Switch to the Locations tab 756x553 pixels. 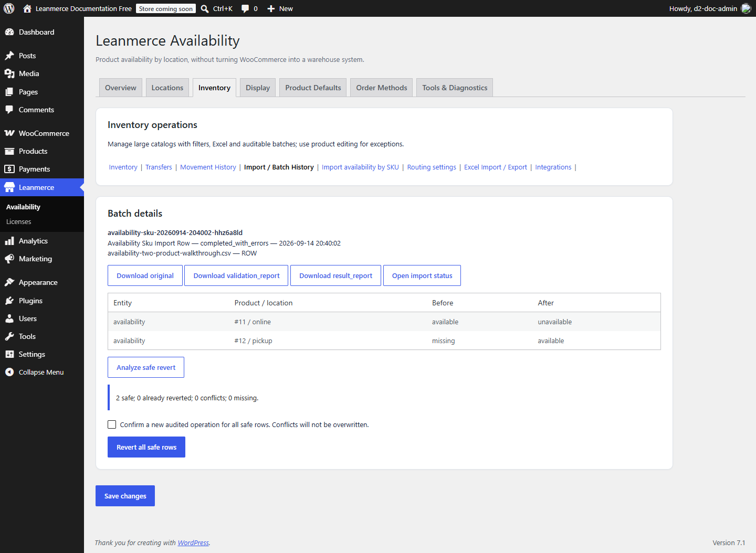point(167,88)
